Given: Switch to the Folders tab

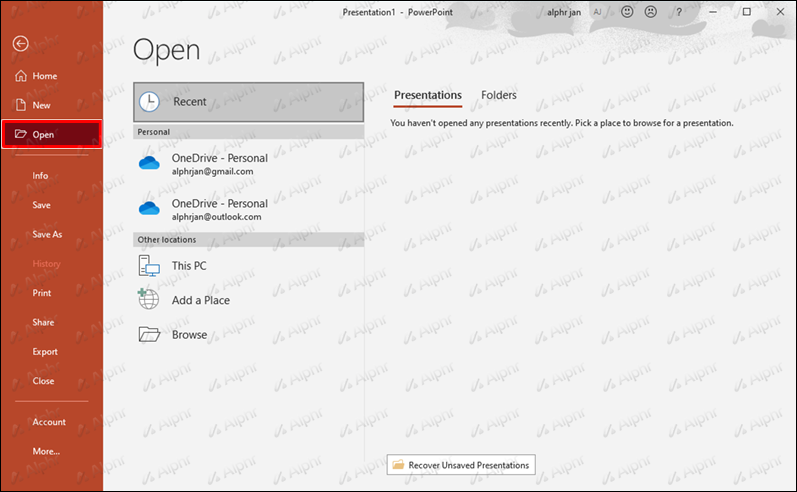Looking at the screenshot, I should pyautogui.click(x=499, y=95).
